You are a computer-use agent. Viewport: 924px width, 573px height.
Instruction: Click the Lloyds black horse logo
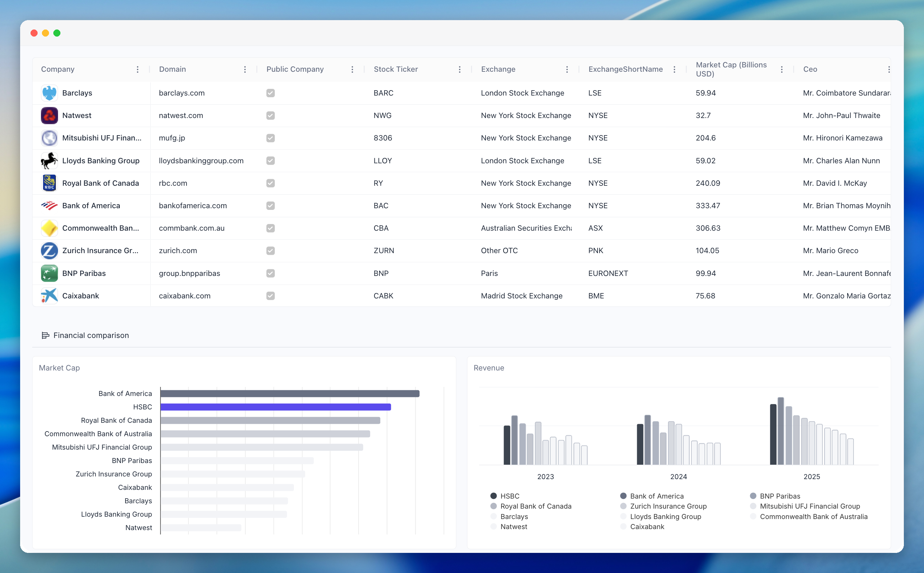coord(49,161)
